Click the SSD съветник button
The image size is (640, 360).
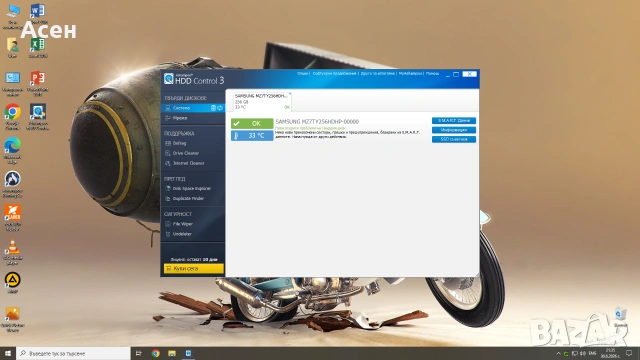click(453, 140)
